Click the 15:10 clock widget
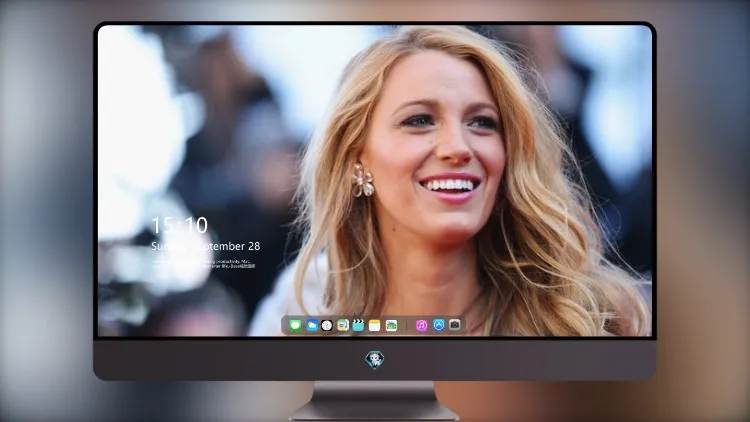The image size is (750, 422). click(179, 225)
